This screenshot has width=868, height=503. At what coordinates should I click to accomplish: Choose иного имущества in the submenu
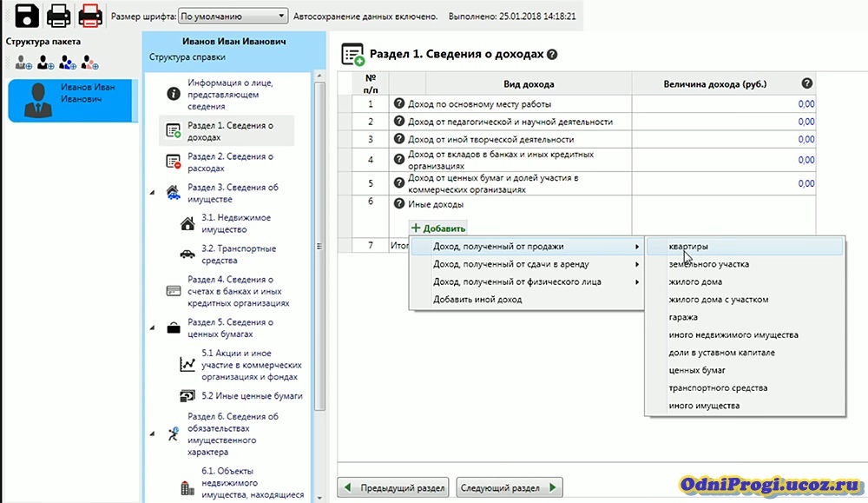pyautogui.click(x=745, y=406)
